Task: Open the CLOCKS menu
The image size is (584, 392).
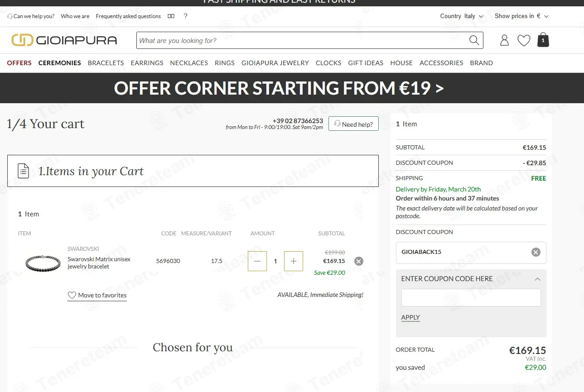Action: 328,63
